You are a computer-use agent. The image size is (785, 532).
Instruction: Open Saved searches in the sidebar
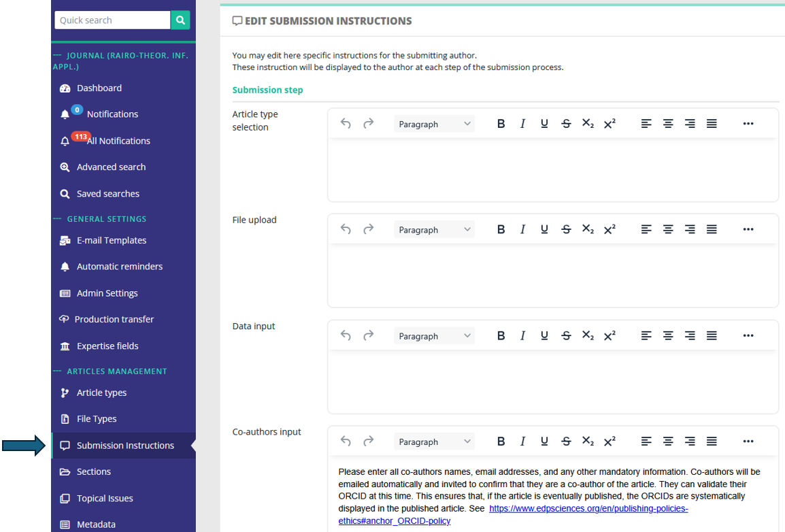pyautogui.click(x=107, y=194)
